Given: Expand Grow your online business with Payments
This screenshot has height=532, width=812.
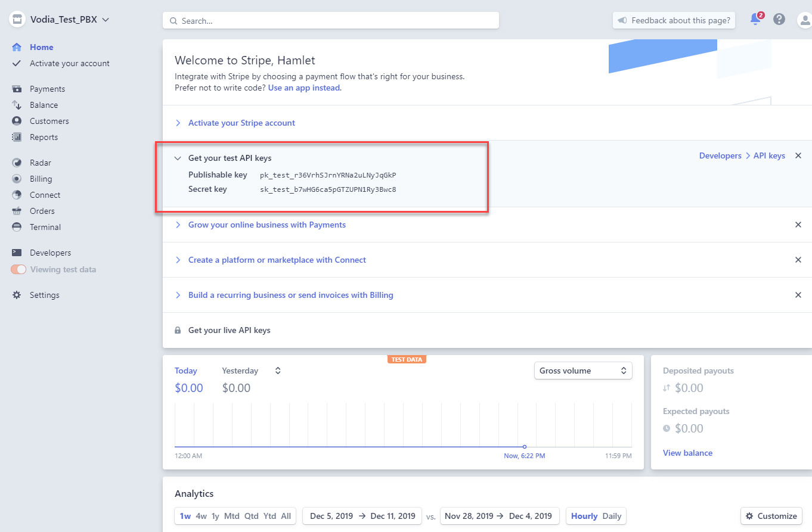Looking at the screenshot, I should [x=267, y=225].
